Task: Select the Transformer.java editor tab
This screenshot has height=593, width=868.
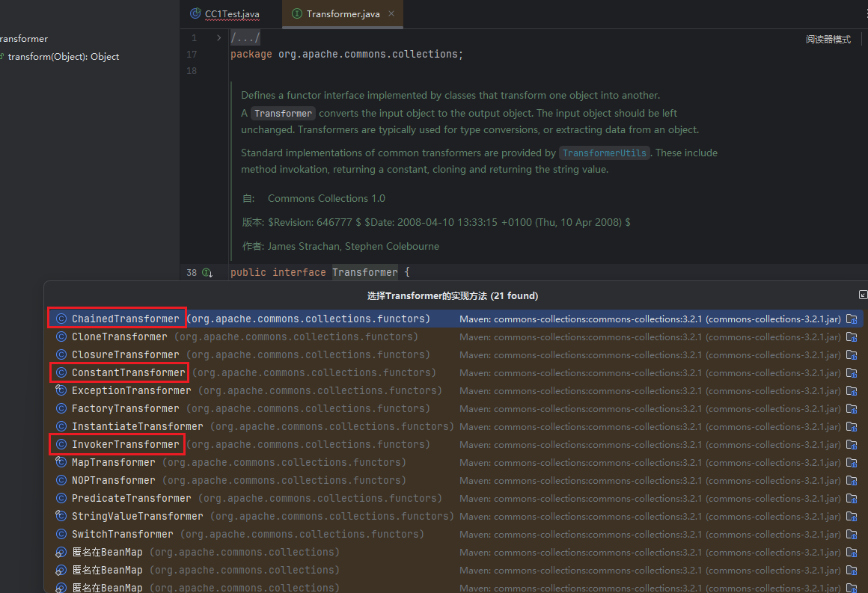Action: (343, 14)
